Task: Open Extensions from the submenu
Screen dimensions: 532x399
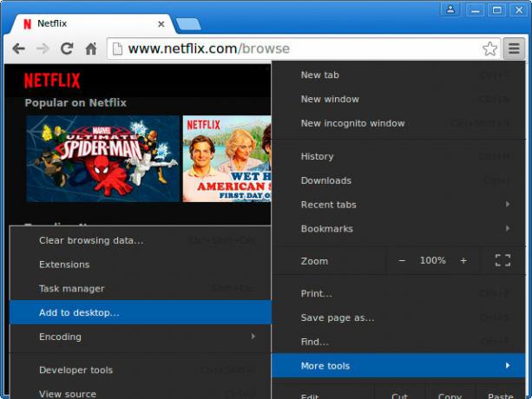Action: pyautogui.click(x=141, y=265)
